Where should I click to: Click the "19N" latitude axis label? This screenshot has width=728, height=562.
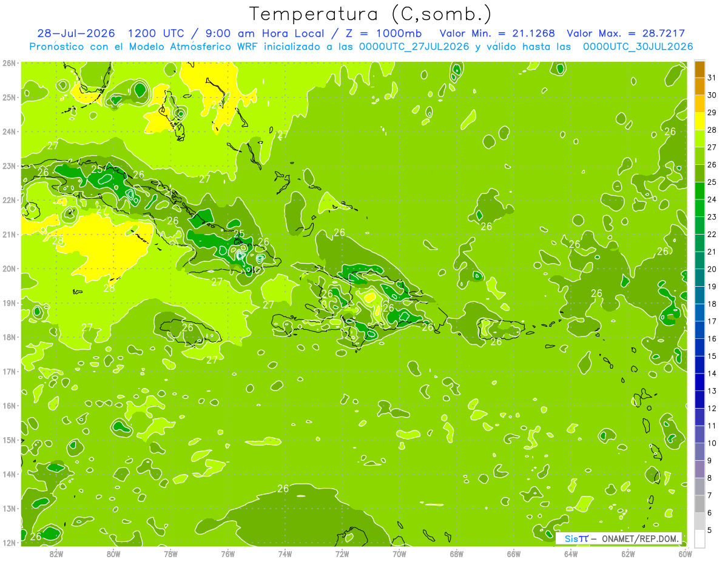point(9,303)
